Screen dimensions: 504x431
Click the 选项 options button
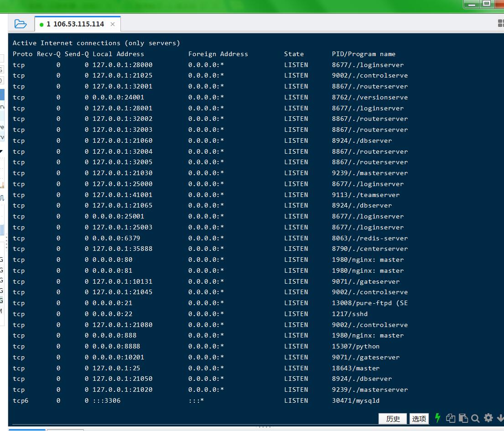click(x=419, y=419)
